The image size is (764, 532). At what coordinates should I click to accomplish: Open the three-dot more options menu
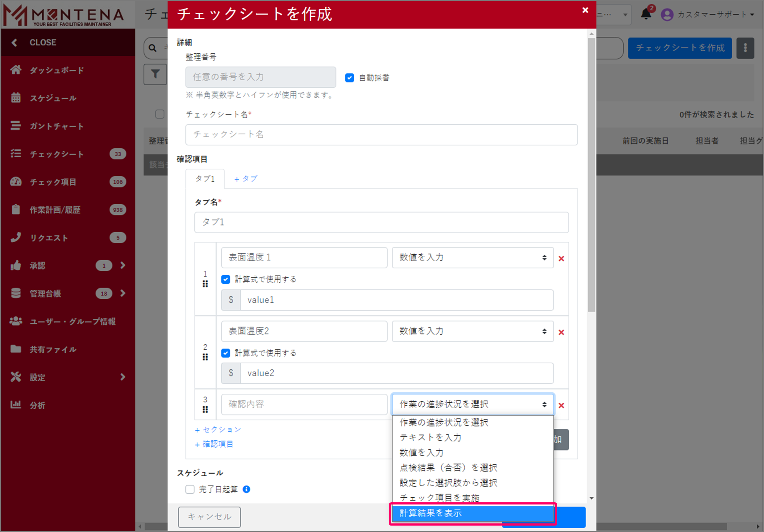click(745, 48)
